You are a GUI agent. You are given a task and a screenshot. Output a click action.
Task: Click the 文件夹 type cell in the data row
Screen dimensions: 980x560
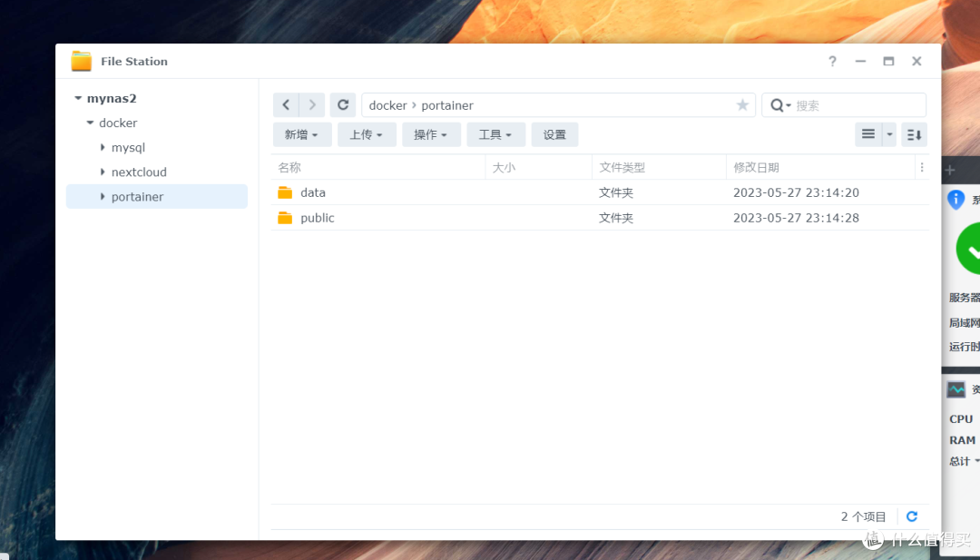pos(616,192)
